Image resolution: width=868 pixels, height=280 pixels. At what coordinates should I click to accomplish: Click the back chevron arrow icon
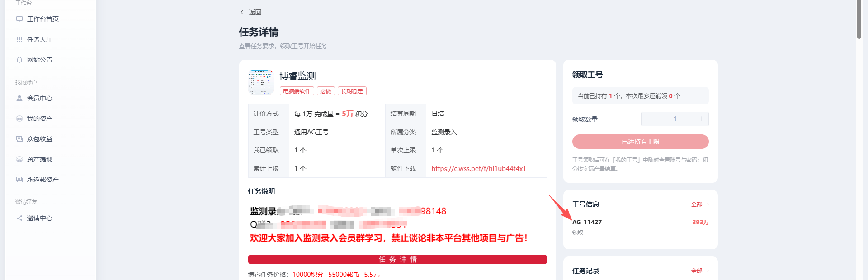click(242, 12)
